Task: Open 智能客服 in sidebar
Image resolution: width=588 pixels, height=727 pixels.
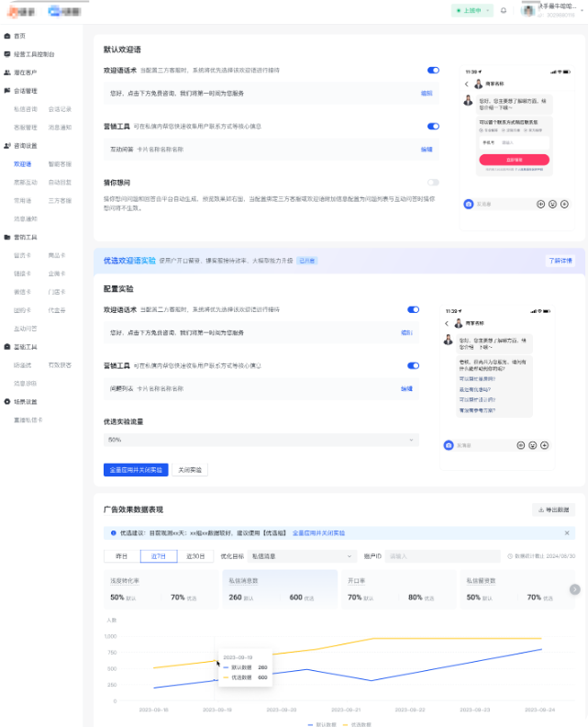Action: (x=60, y=164)
